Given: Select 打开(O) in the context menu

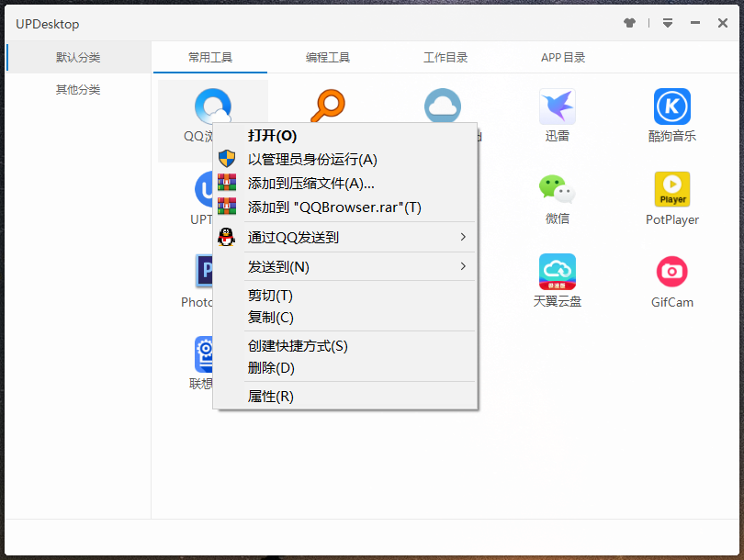Looking at the screenshot, I should coord(345,136).
